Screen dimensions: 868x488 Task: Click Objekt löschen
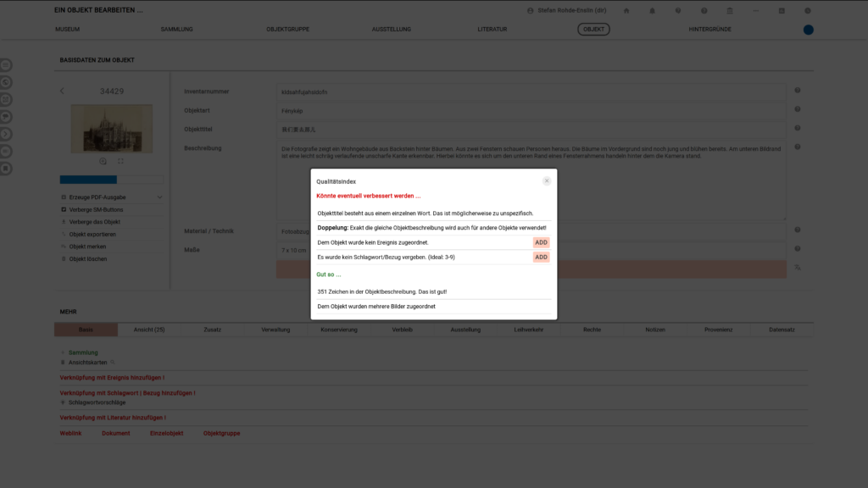88,259
